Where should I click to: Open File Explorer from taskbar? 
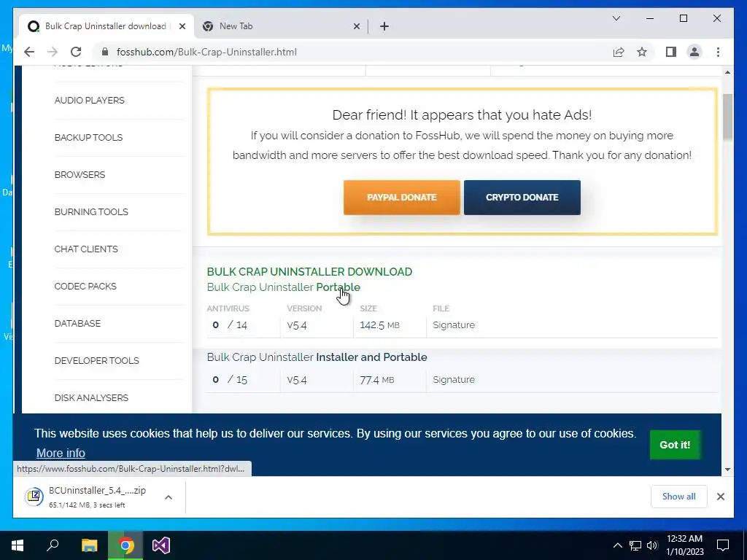89,545
